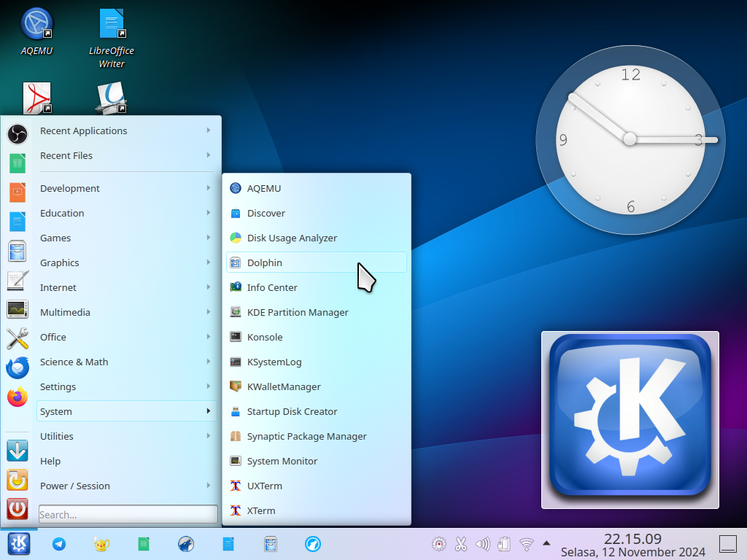This screenshot has width=747, height=560.
Task: Open Power / Session submenu
Action: tap(127, 485)
